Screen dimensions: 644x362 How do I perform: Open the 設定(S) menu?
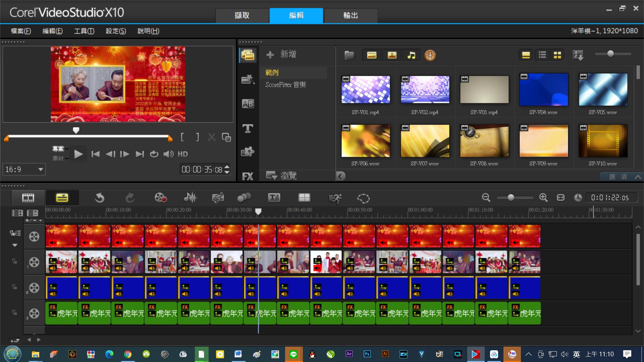(116, 31)
